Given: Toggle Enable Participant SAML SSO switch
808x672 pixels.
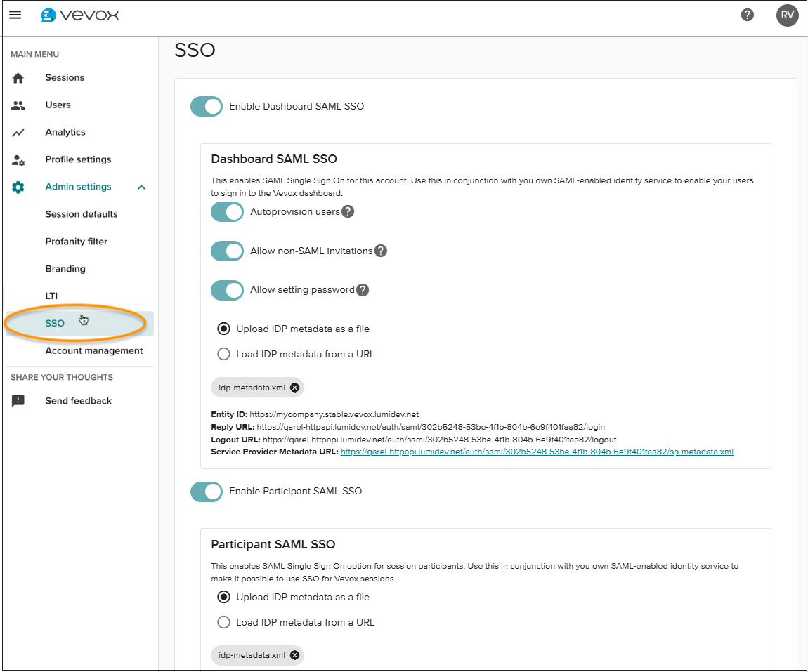Looking at the screenshot, I should coord(207,492).
